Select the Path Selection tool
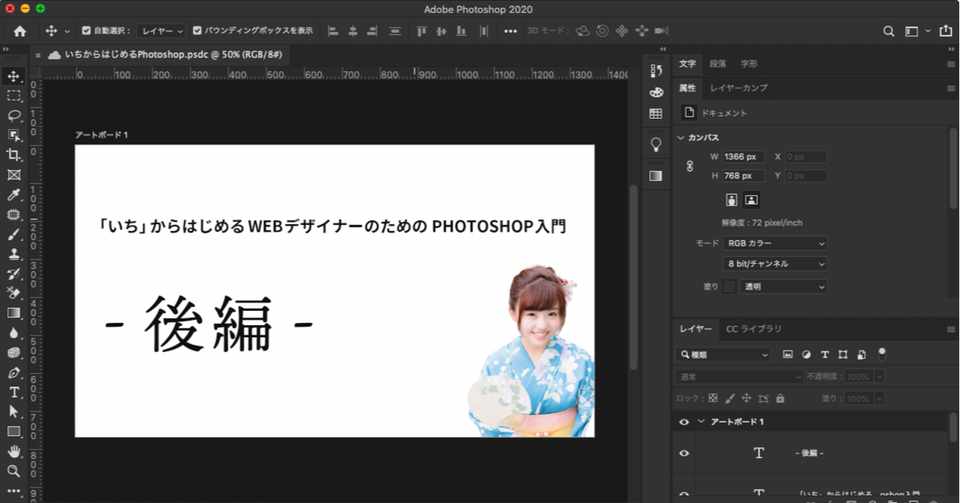 click(x=13, y=412)
